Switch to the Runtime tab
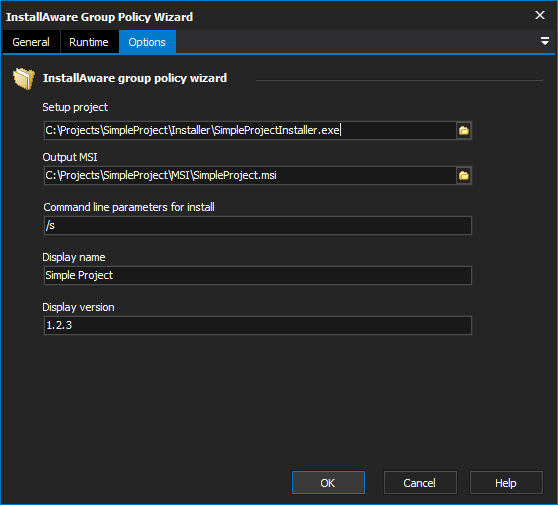558x505 pixels. pyautogui.click(x=89, y=42)
